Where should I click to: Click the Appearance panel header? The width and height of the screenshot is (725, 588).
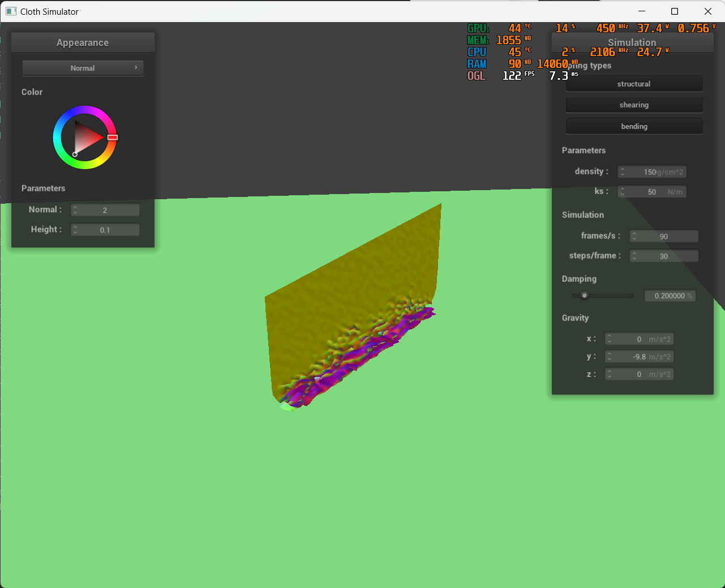[83, 42]
